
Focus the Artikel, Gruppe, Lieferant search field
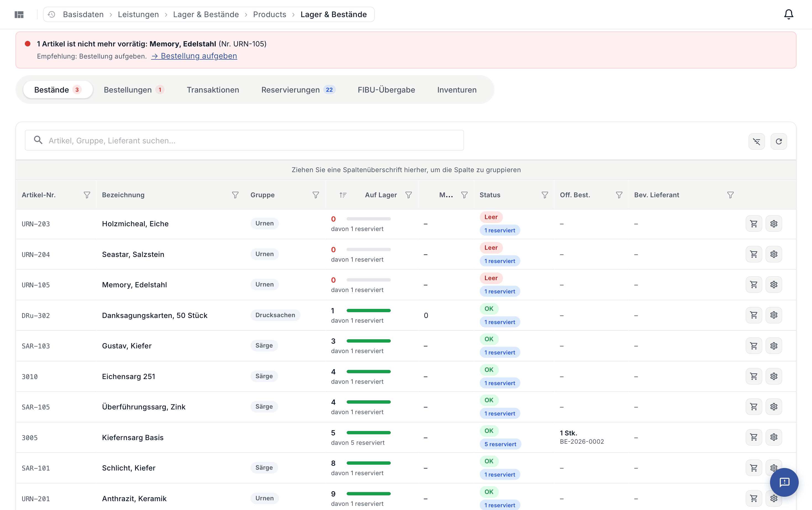tap(244, 140)
